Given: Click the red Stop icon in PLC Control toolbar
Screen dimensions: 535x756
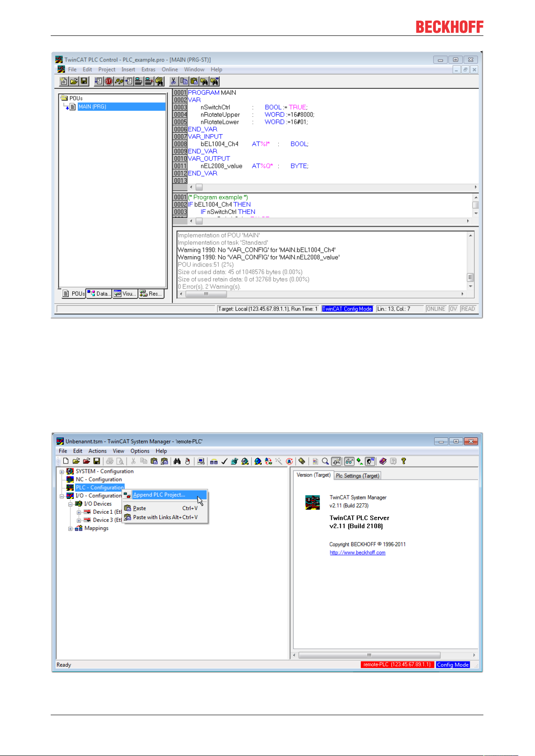Looking at the screenshot, I should 109,81.
